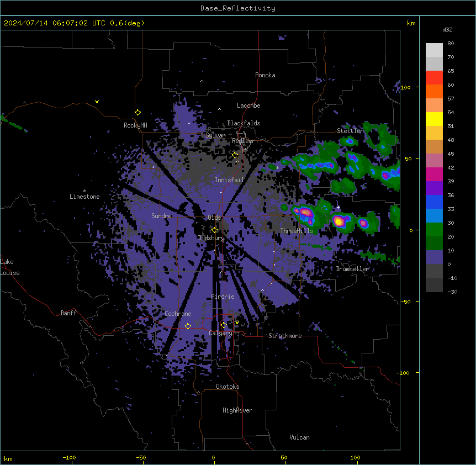Click the Cochrane label
Screen dimensions: 476x465
[178, 314]
